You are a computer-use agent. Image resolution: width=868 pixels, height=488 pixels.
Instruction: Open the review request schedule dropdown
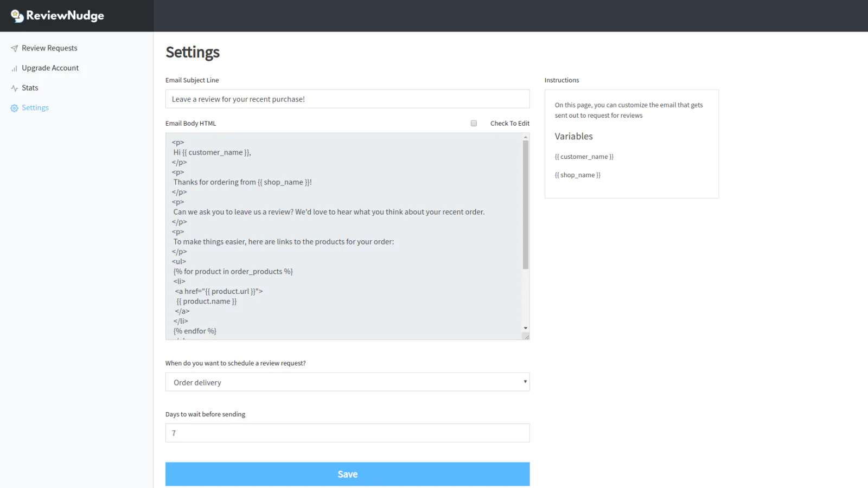[x=347, y=382]
